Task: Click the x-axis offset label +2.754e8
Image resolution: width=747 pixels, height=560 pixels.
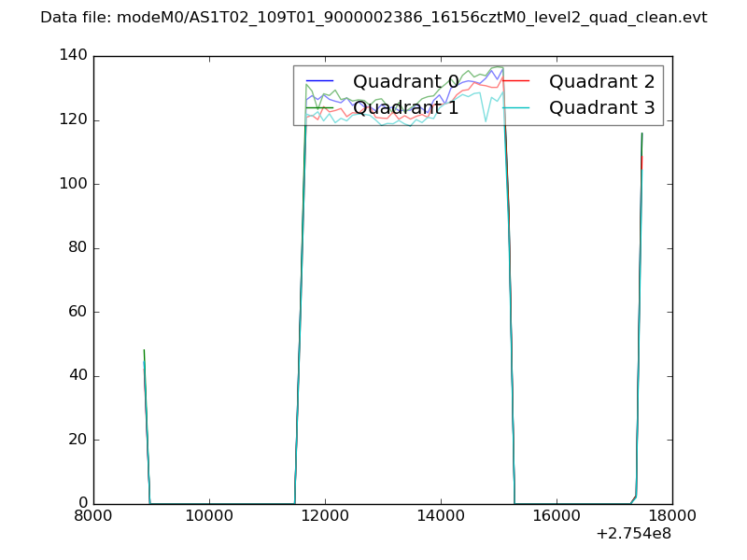Action: (633, 534)
